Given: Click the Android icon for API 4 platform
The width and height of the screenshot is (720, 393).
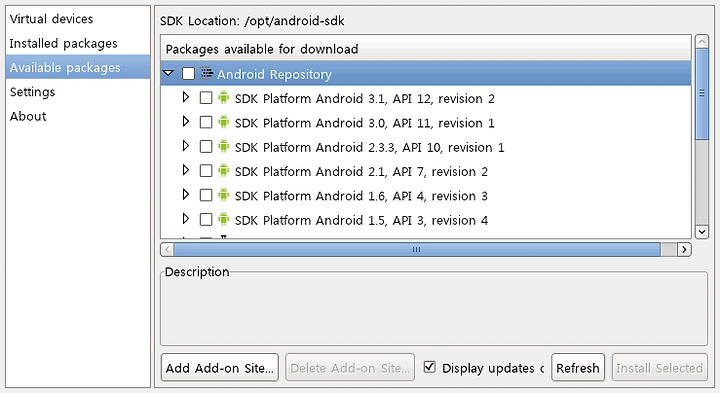Looking at the screenshot, I should [x=224, y=195].
